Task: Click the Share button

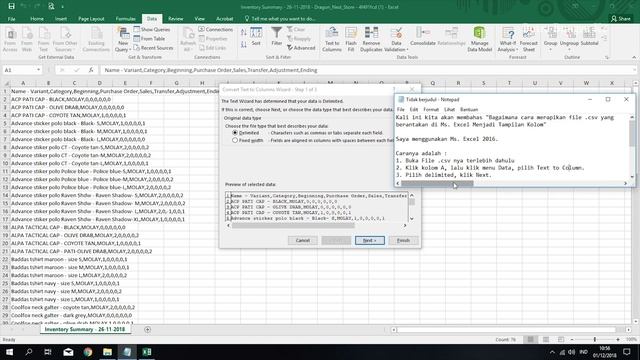Action: (621, 19)
